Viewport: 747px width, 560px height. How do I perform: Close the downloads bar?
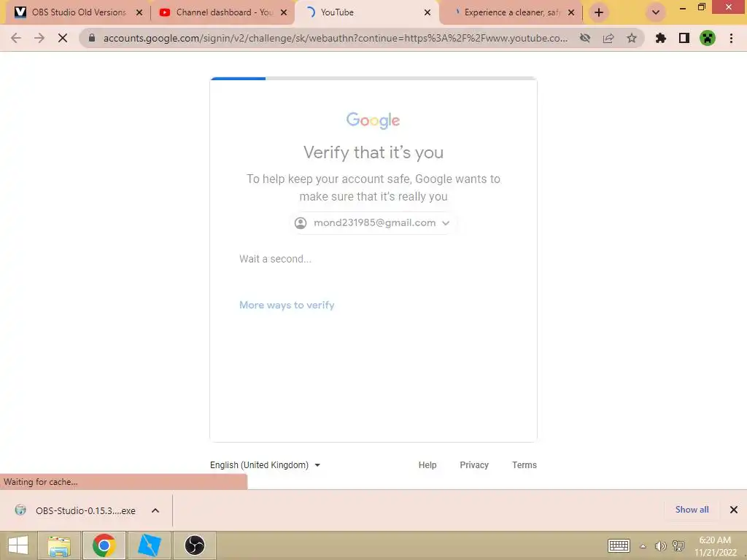pyautogui.click(x=734, y=510)
